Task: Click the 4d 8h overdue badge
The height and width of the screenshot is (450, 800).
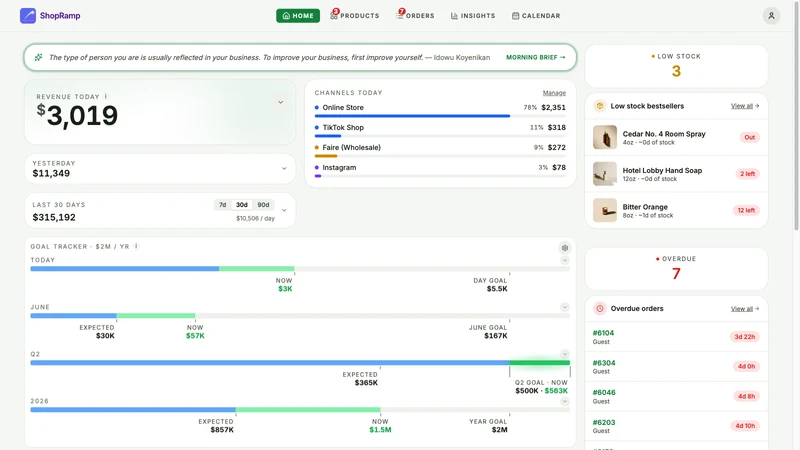Action: pyautogui.click(x=746, y=396)
